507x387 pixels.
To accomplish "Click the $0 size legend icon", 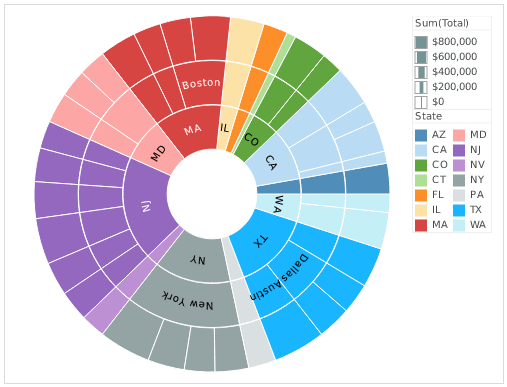I will [x=421, y=102].
